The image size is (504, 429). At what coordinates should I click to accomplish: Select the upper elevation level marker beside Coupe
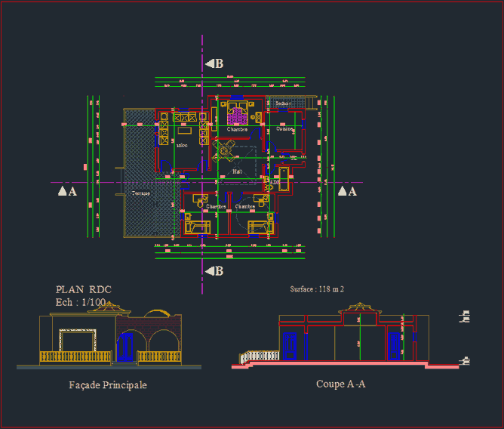(466, 316)
